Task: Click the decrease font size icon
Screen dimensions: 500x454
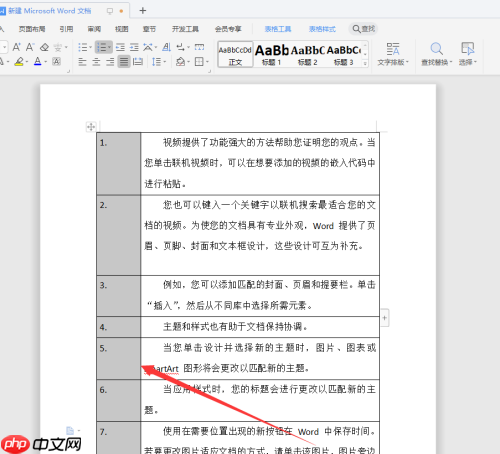Action: point(30,47)
